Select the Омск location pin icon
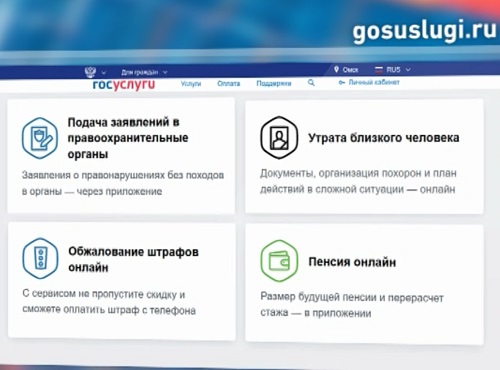Image resolution: width=500 pixels, height=370 pixels. 336,69
